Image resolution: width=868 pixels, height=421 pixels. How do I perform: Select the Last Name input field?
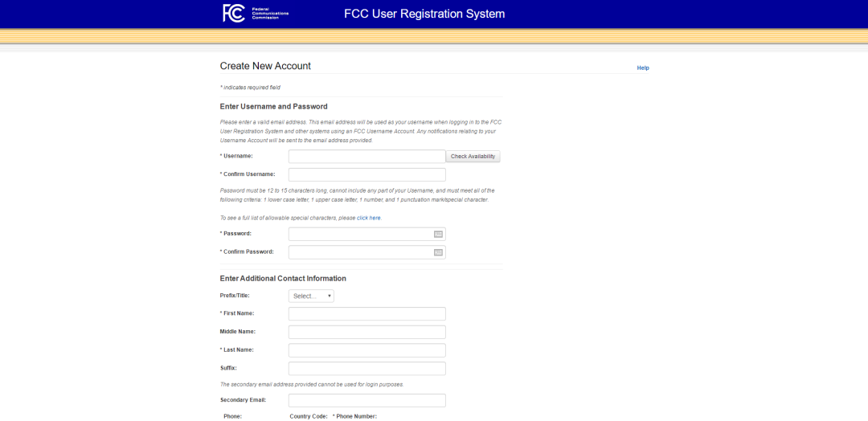[x=366, y=350]
